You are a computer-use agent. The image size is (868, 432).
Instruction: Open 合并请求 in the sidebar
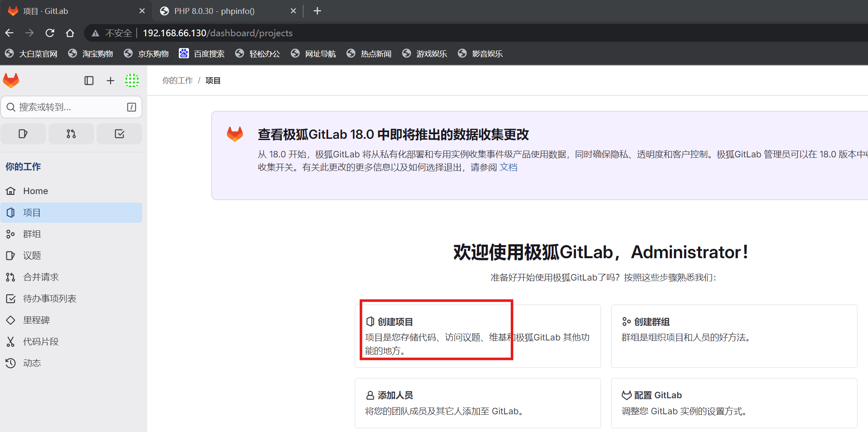click(71, 277)
